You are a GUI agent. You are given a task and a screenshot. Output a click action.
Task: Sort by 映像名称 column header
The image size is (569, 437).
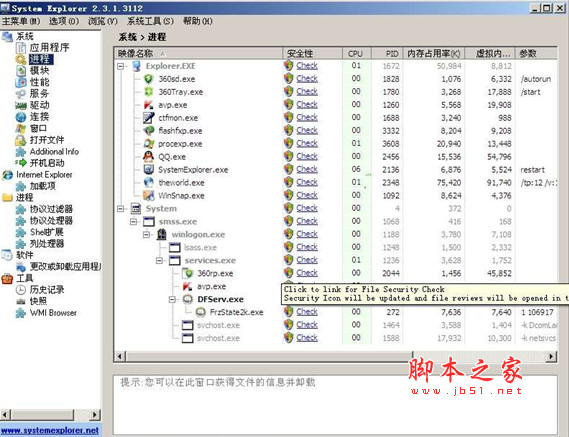tap(198, 54)
